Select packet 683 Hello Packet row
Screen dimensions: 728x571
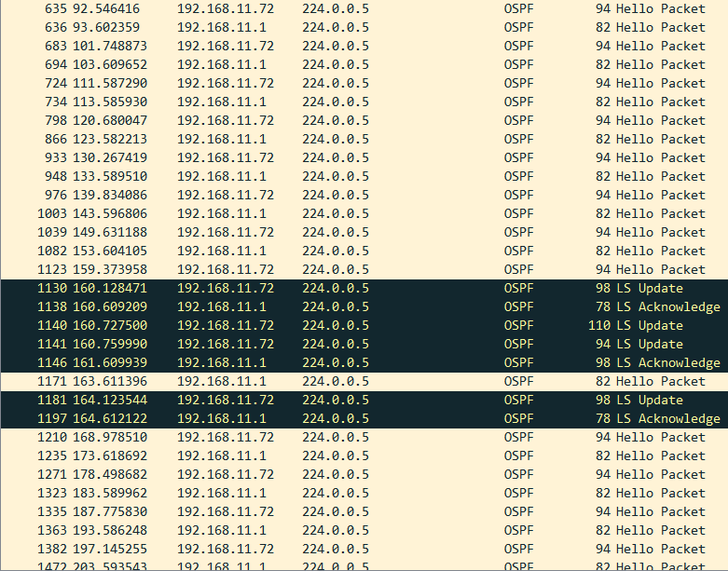coord(364,46)
